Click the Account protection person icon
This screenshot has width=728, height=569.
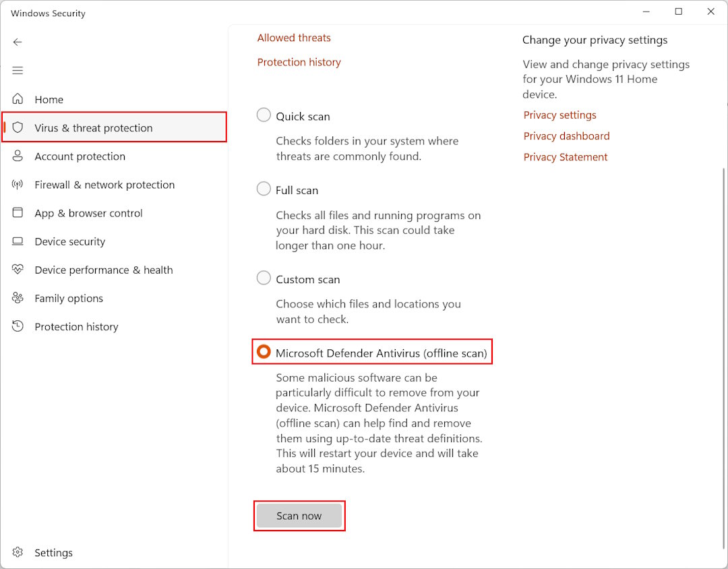click(x=18, y=156)
